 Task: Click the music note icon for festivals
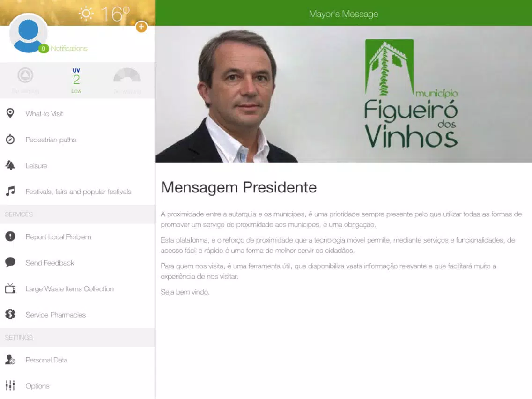(10, 192)
